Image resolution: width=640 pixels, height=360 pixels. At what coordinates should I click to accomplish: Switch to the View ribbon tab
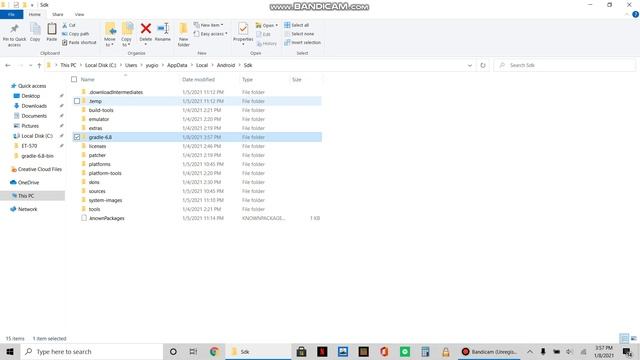click(x=79, y=14)
